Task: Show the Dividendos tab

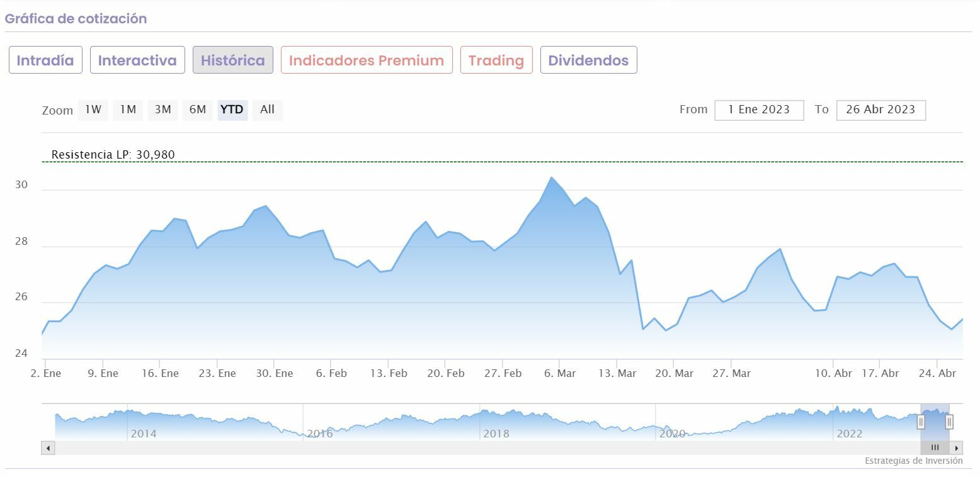Action: pyautogui.click(x=588, y=60)
